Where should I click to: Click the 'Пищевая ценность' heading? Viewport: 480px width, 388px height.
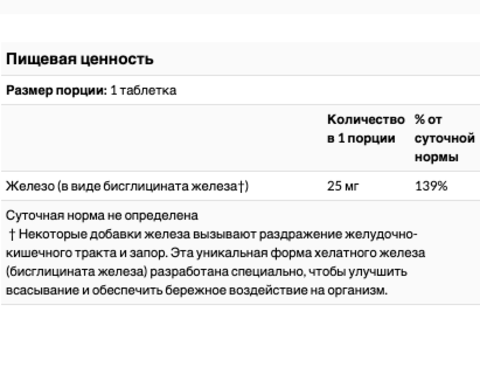pyautogui.click(x=80, y=59)
